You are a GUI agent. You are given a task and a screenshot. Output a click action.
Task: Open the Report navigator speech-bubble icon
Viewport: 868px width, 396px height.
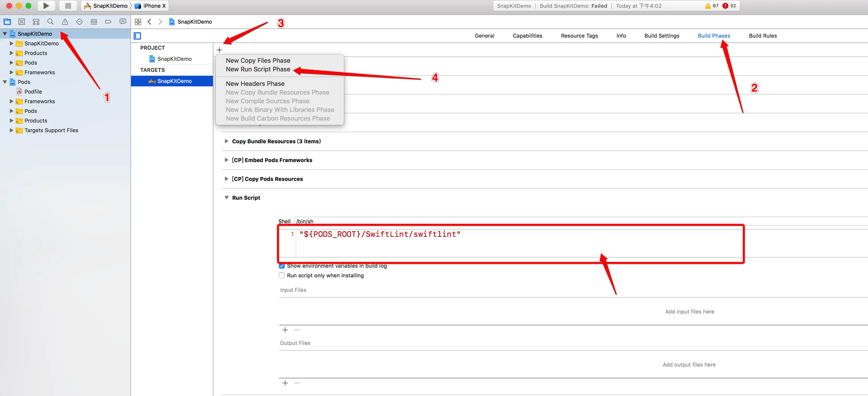tap(123, 22)
